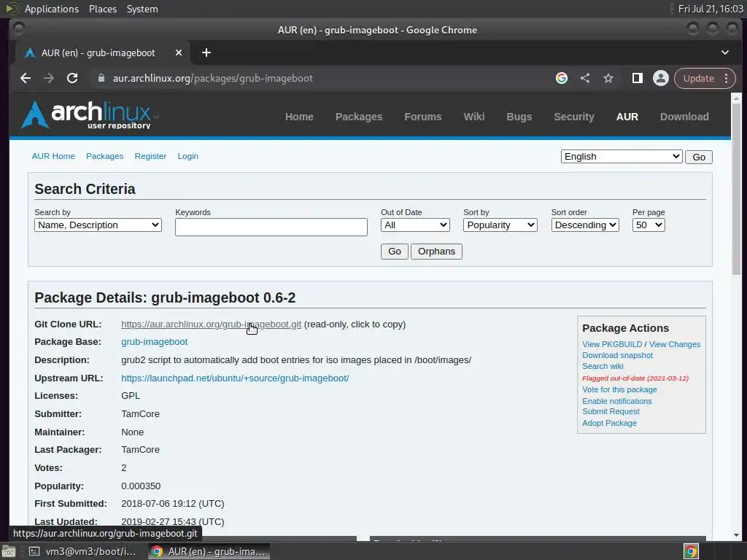Viewport: 747px width, 560px height.
Task: Open a new browser tab
Action: pyautogui.click(x=206, y=52)
